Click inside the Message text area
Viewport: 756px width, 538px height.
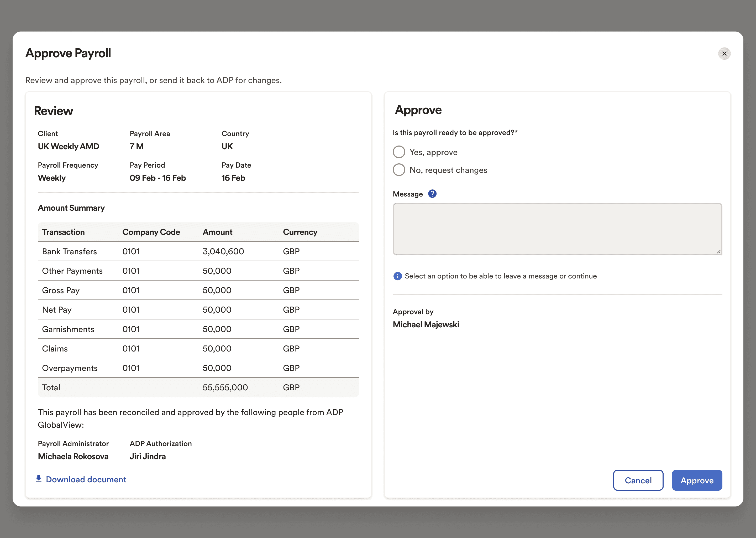[557, 229]
